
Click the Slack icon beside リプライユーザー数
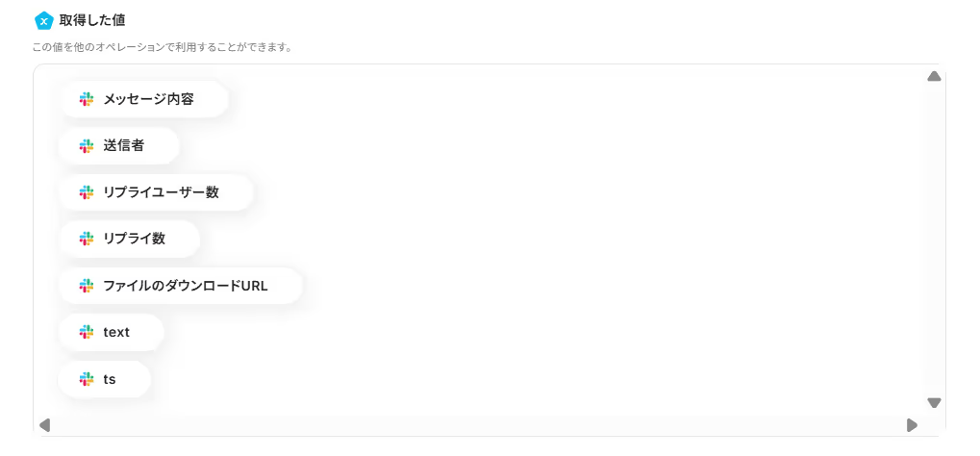[x=87, y=192]
